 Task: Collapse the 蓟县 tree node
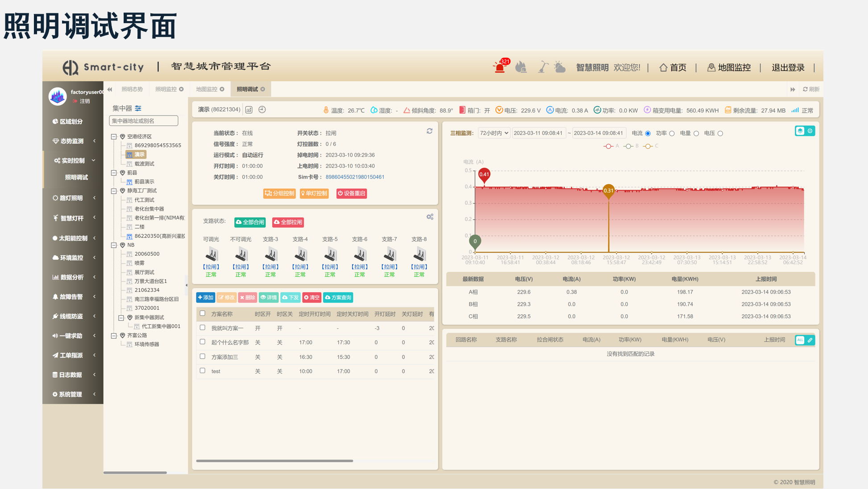click(114, 173)
